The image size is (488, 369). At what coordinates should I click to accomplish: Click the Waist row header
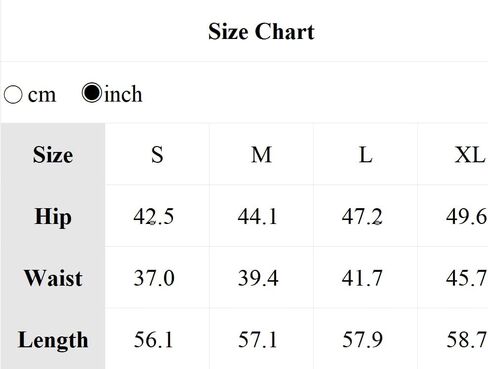point(53,278)
